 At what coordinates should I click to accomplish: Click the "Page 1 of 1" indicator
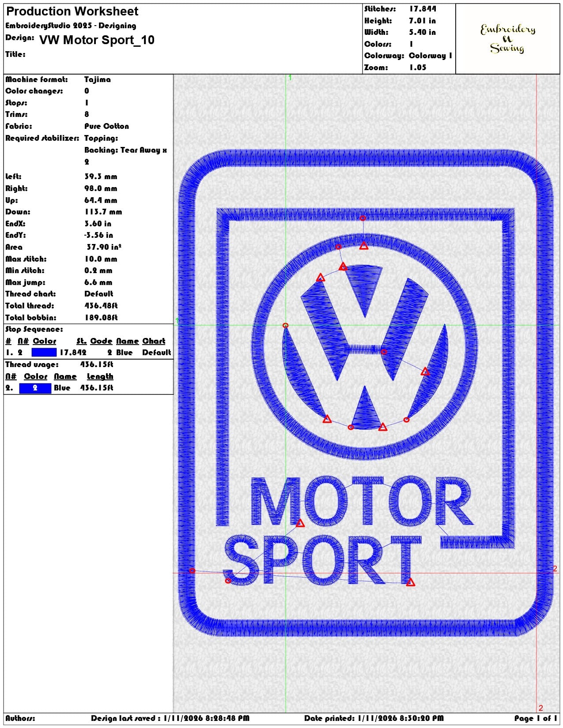(x=536, y=718)
